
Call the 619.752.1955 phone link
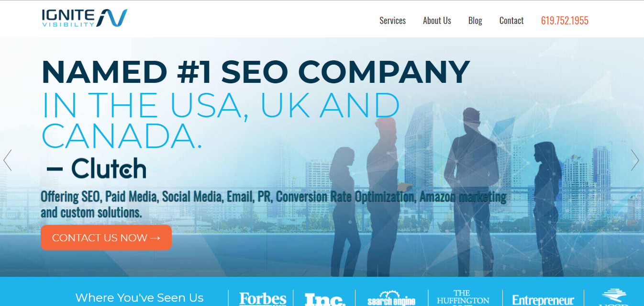pos(565,21)
